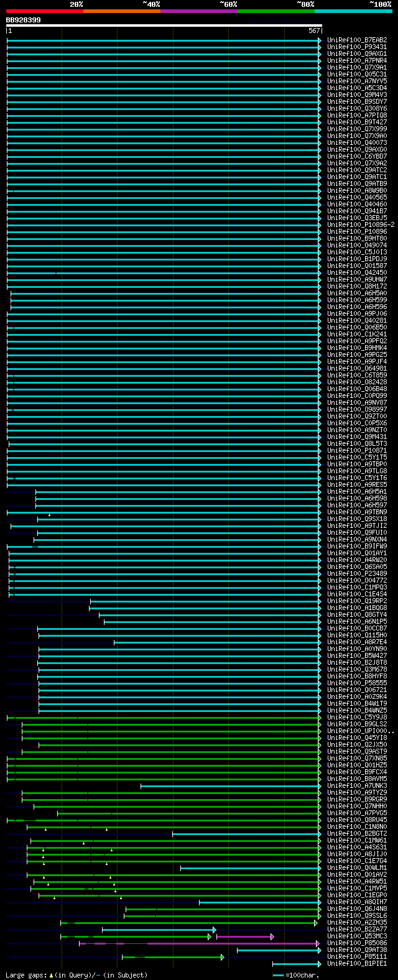398x980 pixels.
Task: Click the cyan ~100% identity legend segment
Action: pos(353,11)
